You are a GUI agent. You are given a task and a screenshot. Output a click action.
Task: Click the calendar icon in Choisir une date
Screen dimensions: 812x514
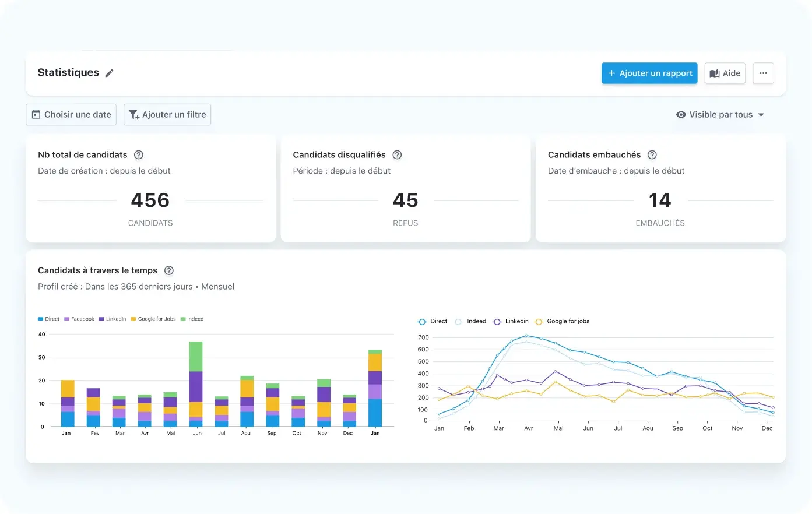[x=36, y=115]
